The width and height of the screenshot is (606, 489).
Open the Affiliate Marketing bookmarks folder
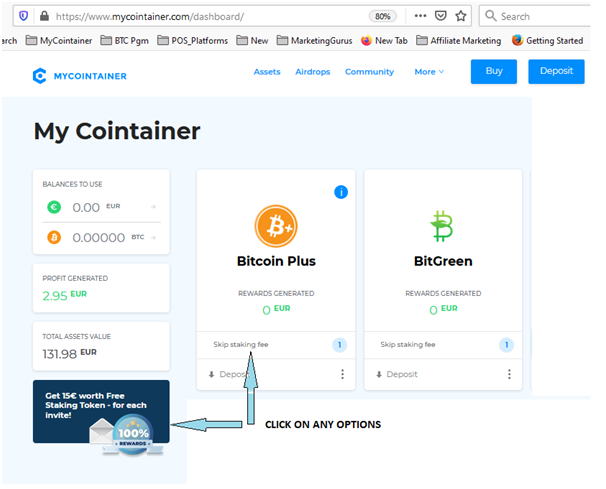(x=459, y=40)
